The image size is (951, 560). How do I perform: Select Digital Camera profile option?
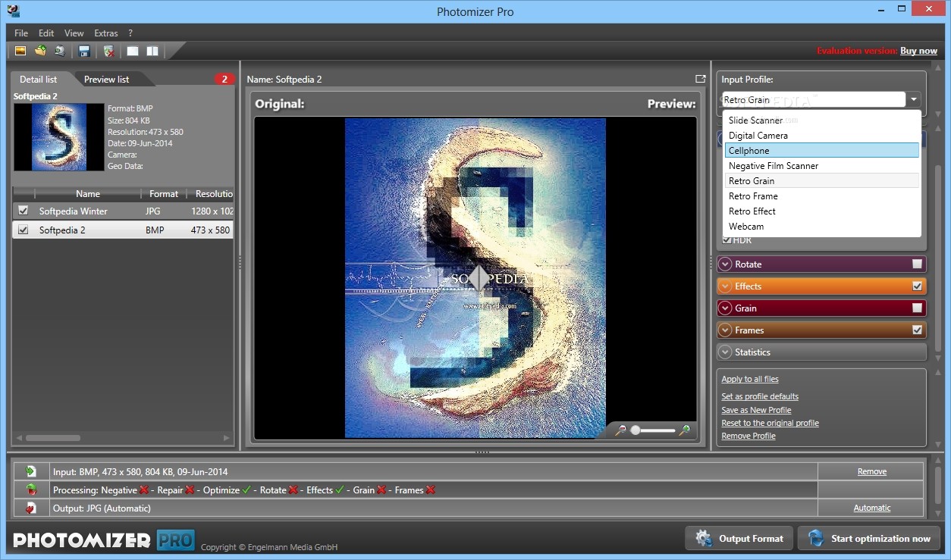[x=821, y=135]
